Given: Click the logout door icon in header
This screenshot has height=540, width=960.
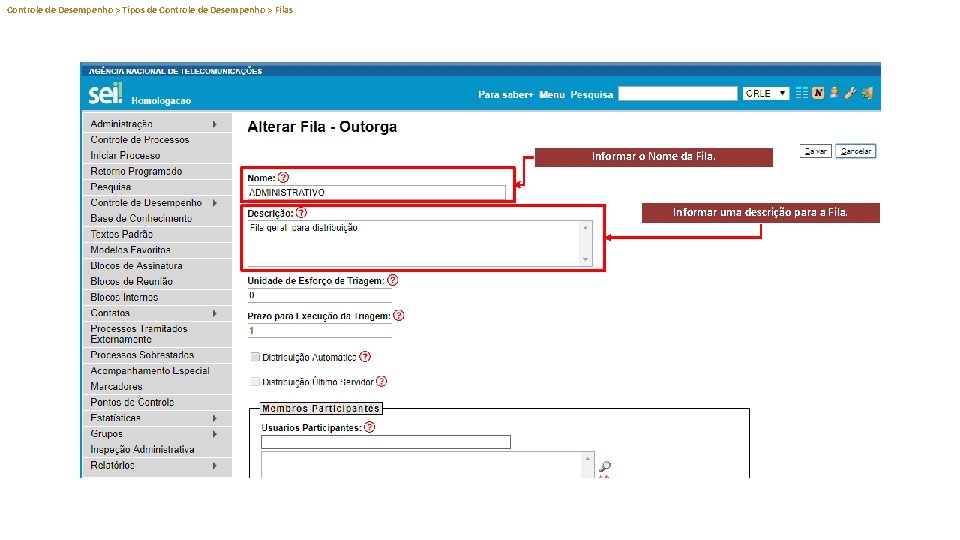Looking at the screenshot, I should [x=867, y=93].
